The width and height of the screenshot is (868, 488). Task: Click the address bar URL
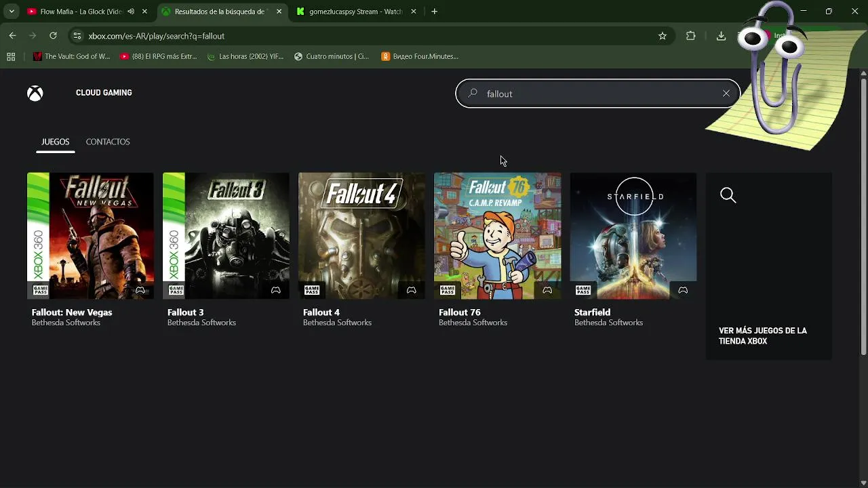click(156, 36)
